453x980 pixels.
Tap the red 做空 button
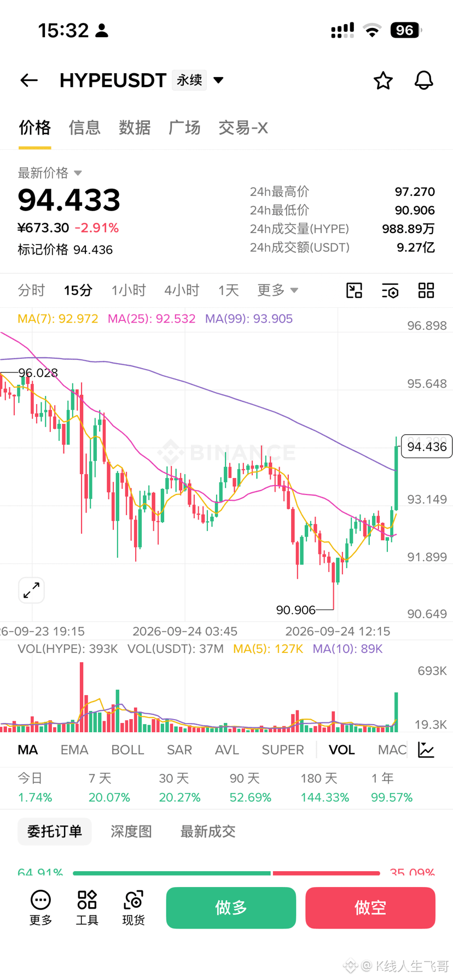(370, 908)
